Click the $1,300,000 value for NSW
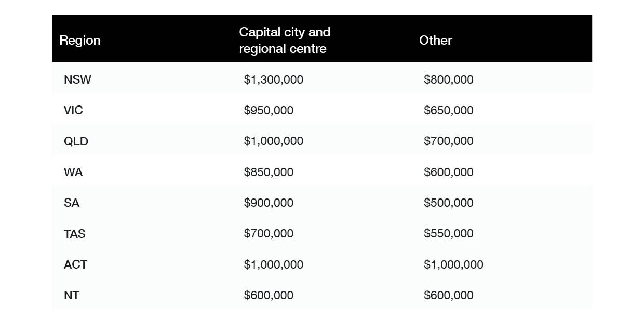Screen dimensions: 644x332 (273, 79)
